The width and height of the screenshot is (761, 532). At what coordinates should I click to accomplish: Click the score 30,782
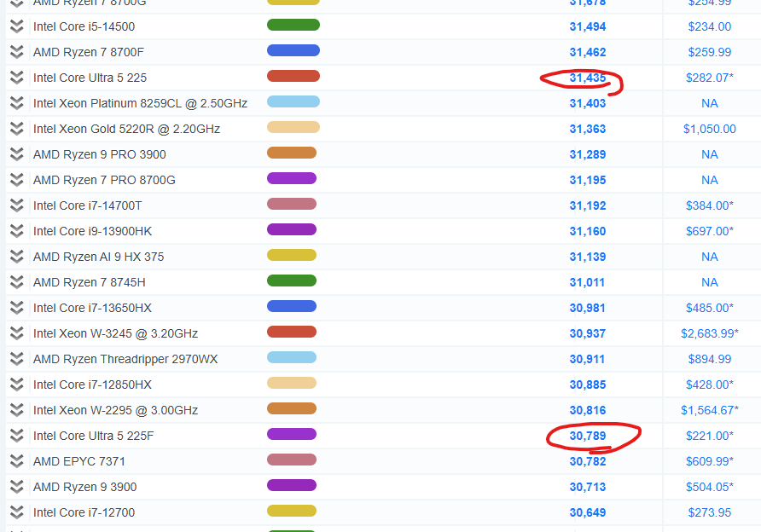[588, 461]
